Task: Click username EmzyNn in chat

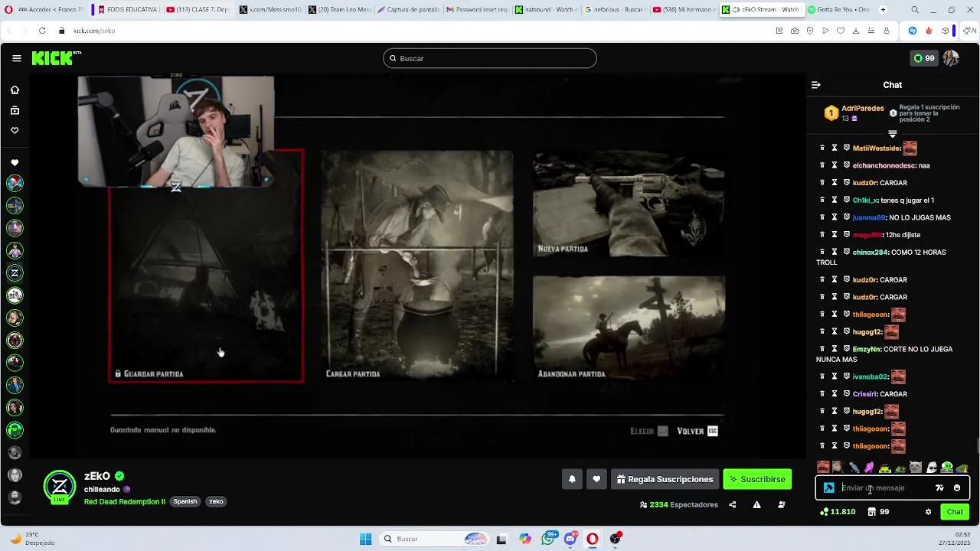Action: (867, 349)
